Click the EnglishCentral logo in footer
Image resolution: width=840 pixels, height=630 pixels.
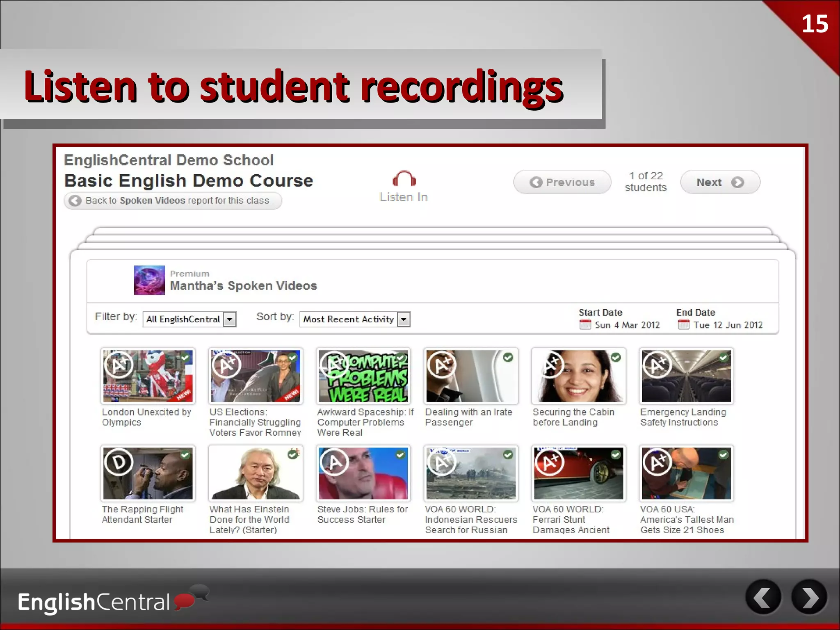(113, 600)
